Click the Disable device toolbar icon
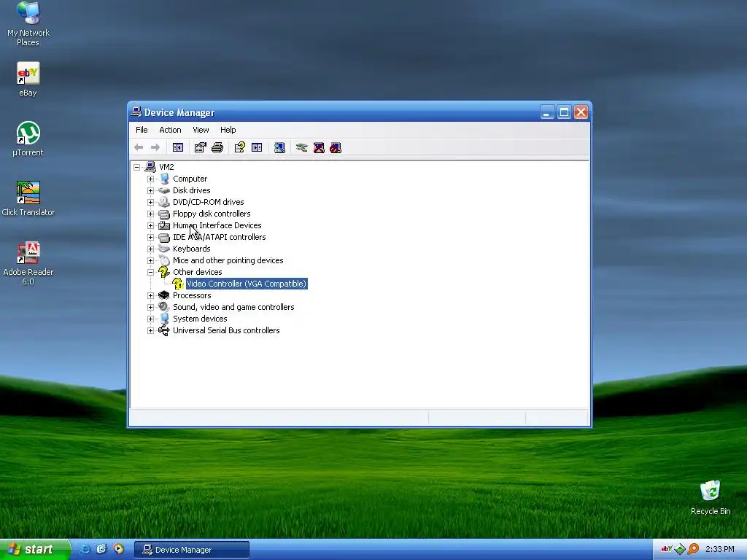The image size is (747, 560). pos(336,147)
